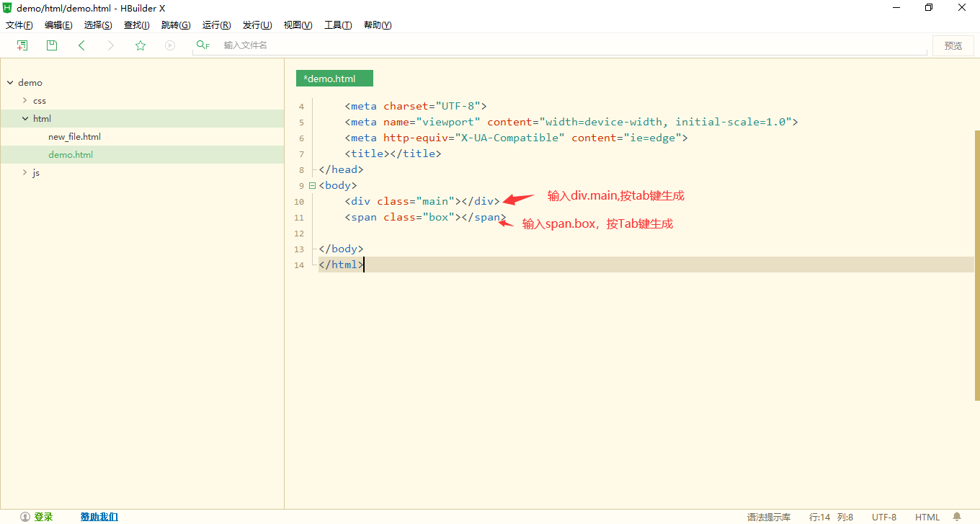The width and height of the screenshot is (980, 524).
Task: Click line number 14 in the gutter
Action: click(x=299, y=265)
